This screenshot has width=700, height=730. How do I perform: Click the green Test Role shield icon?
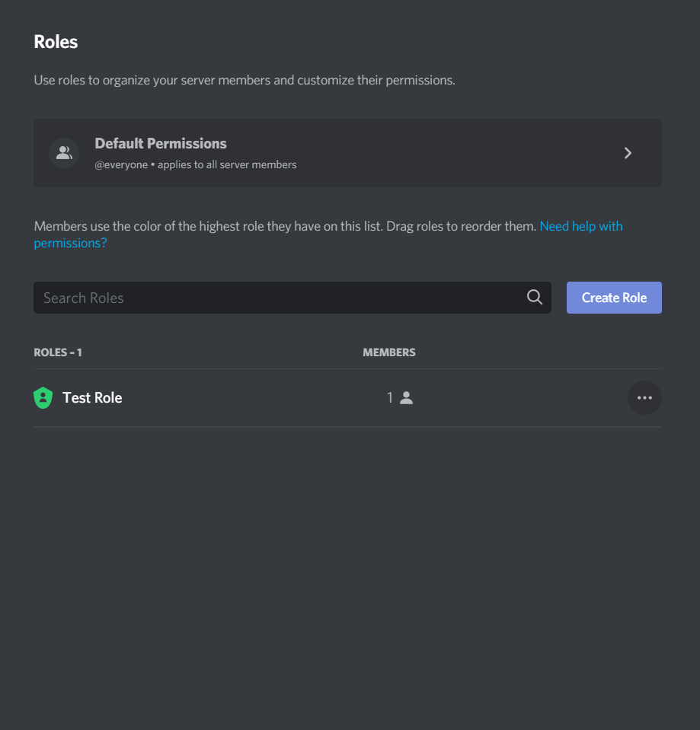(43, 398)
